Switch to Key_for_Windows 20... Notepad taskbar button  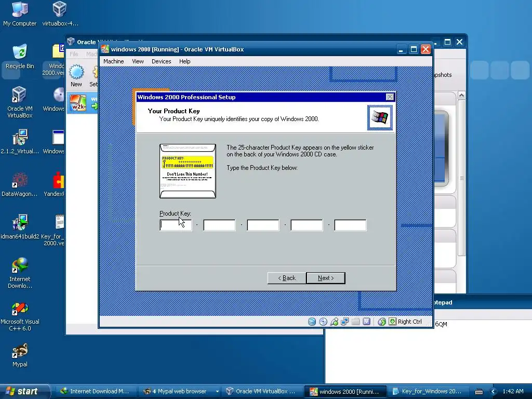pos(427,392)
